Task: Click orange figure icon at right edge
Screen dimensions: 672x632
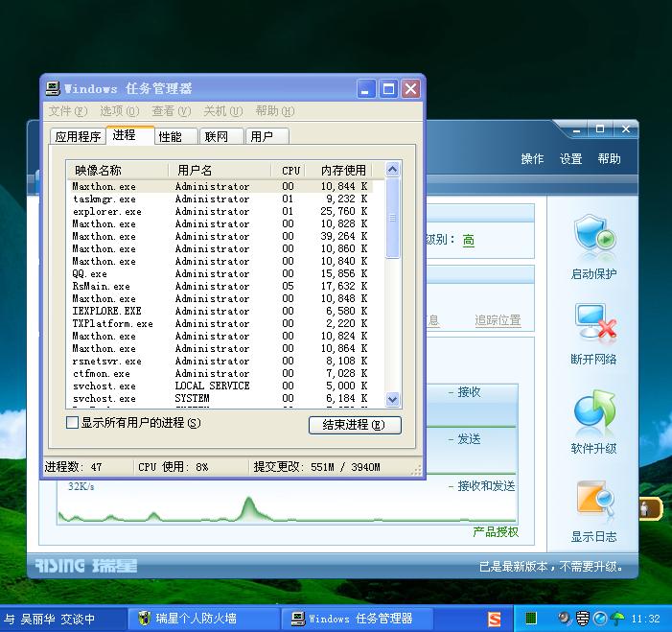Action: point(651,509)
